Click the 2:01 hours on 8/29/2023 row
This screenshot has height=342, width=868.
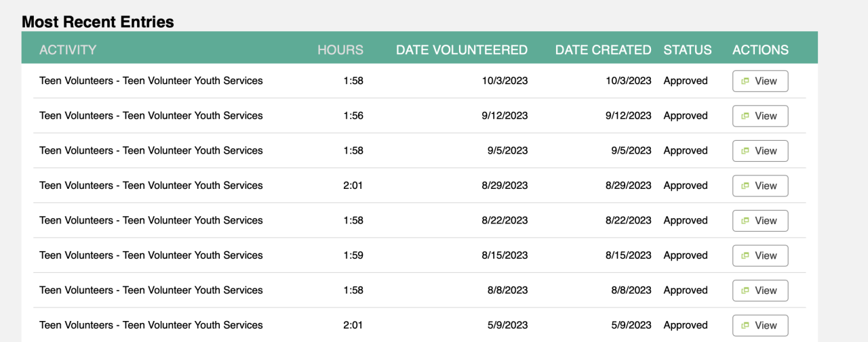point(353,186)
